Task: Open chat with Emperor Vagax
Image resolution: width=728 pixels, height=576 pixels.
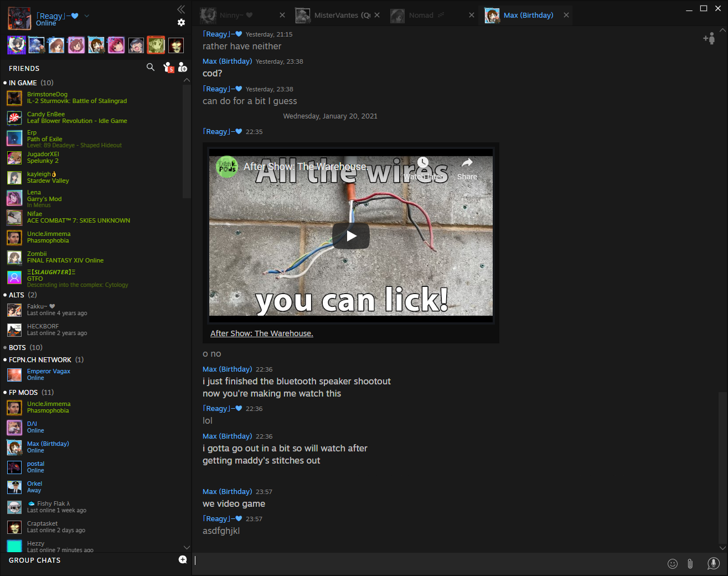Action: tap(94, 375)
